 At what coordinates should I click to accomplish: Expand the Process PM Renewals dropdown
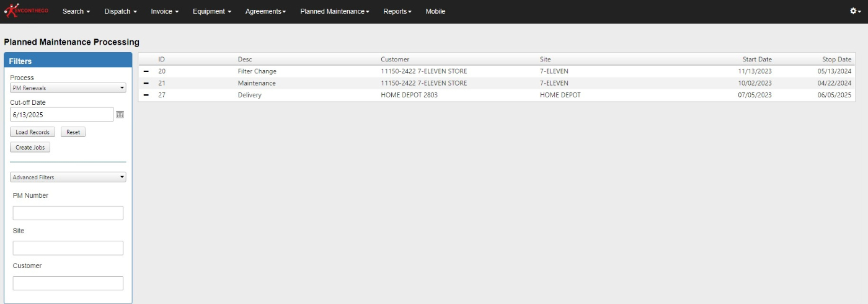click(68, 88)
